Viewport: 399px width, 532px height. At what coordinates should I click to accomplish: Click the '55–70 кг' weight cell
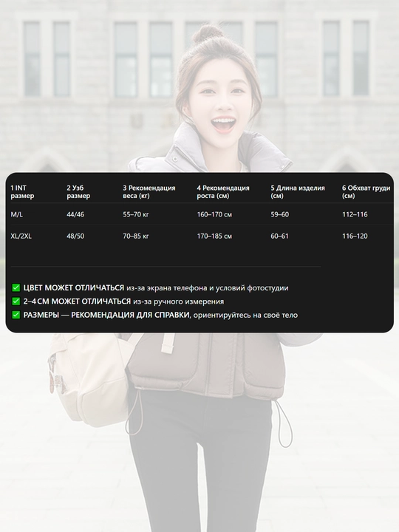[x=136, y=214]
